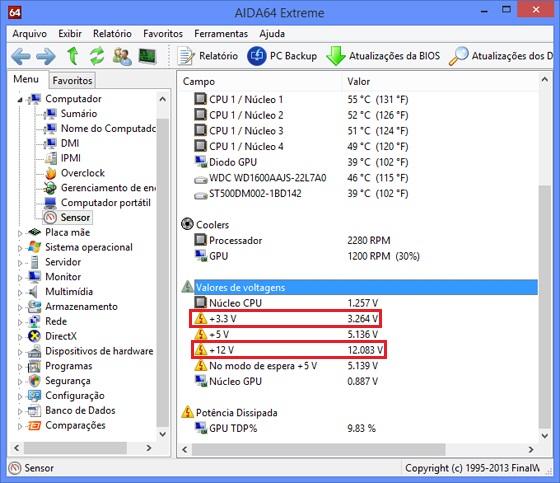Viewport: 560px width, 483px height.
Task: Open Atualizações da BIOS
Action: [x=383, y=56]
